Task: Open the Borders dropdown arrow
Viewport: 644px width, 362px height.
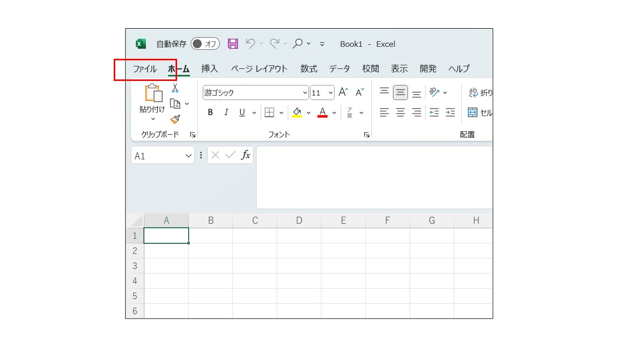Action: click(x=281, y=113)
